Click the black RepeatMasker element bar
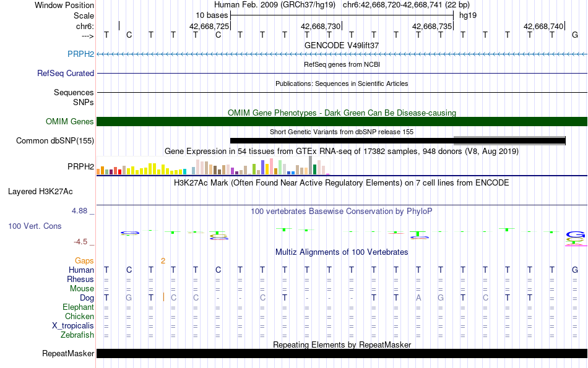588x368 pixels. coord(342,353)
